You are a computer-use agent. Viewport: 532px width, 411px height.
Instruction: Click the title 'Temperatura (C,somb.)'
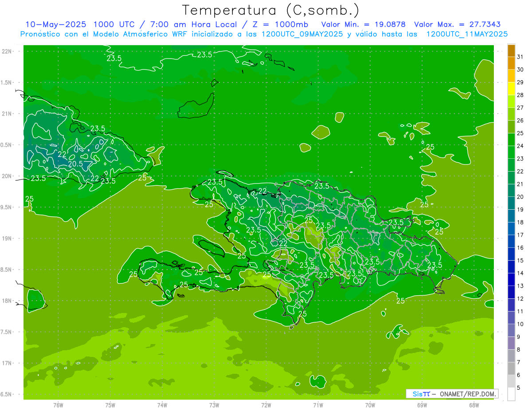pos(271,10)
